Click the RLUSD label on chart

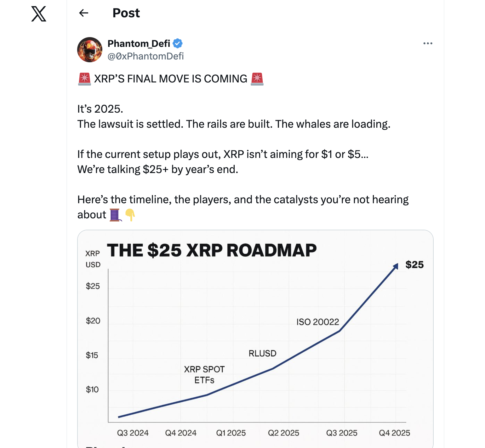coord(262,353)
